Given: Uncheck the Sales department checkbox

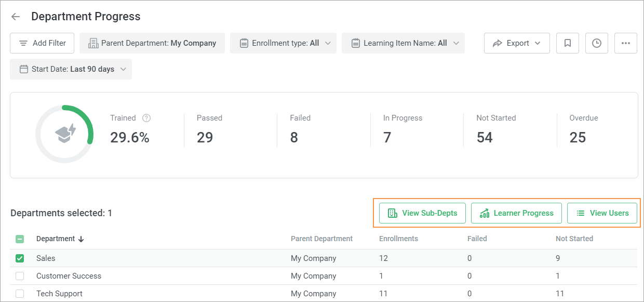Looking at the screenshot, I should coord(20,258).
